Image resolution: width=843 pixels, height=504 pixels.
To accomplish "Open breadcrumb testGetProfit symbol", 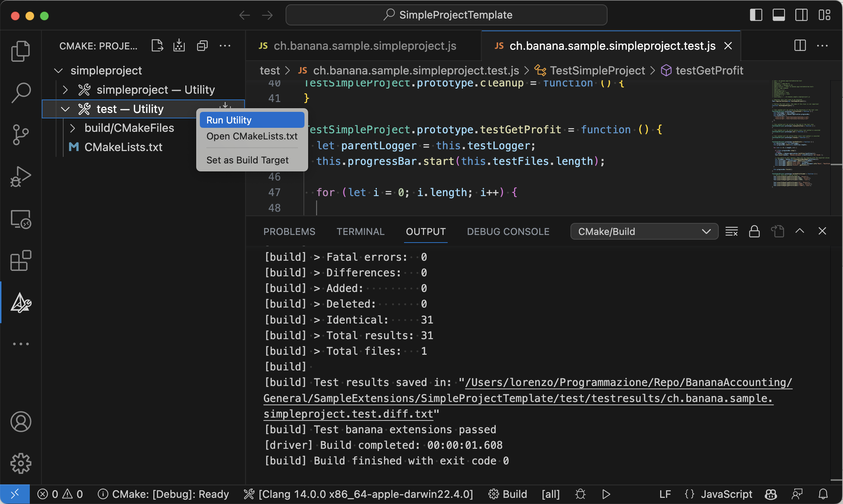I will (x=702, y=70).
